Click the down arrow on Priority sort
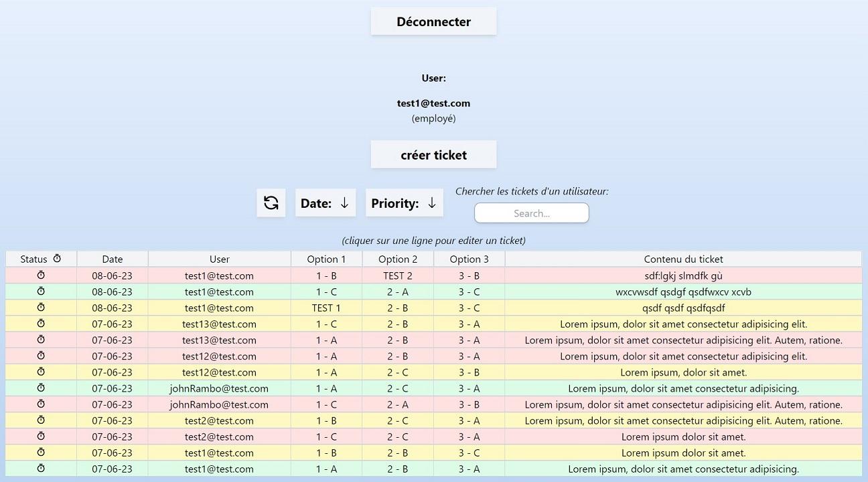 point(432,202)
